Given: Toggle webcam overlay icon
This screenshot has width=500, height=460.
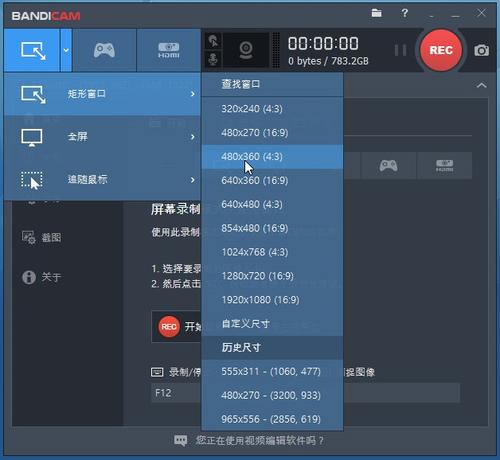Looking at the screenshot, I should [246, 50].
